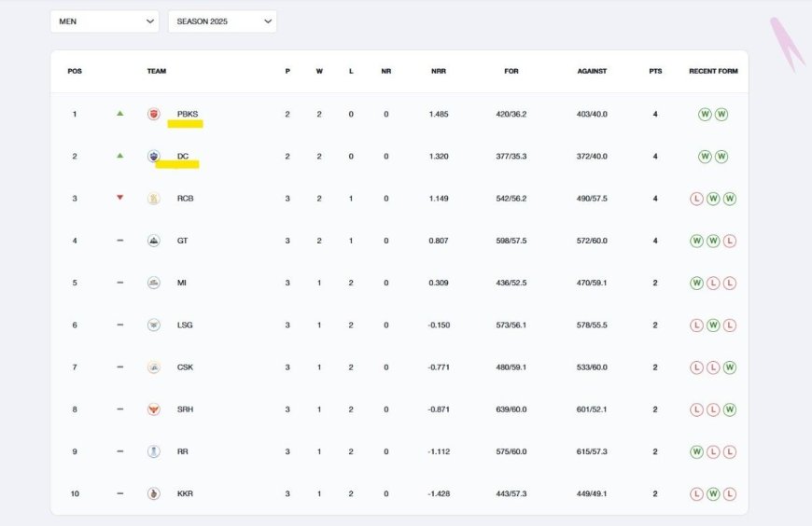Click the RECENT FORM column header
This screenshot has width=812, height=526.
pyautogui.click(x=713, y=71)
